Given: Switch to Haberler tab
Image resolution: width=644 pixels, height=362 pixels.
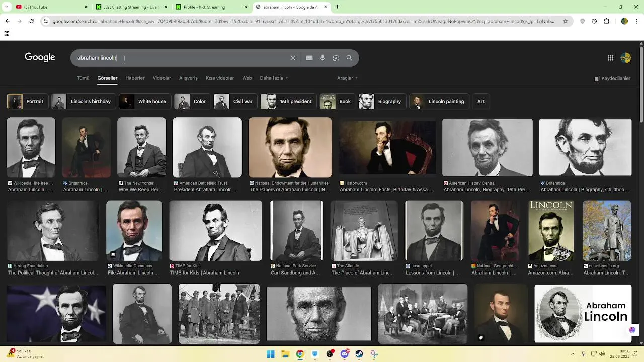Looking at the screenshot, I should 135,78.
